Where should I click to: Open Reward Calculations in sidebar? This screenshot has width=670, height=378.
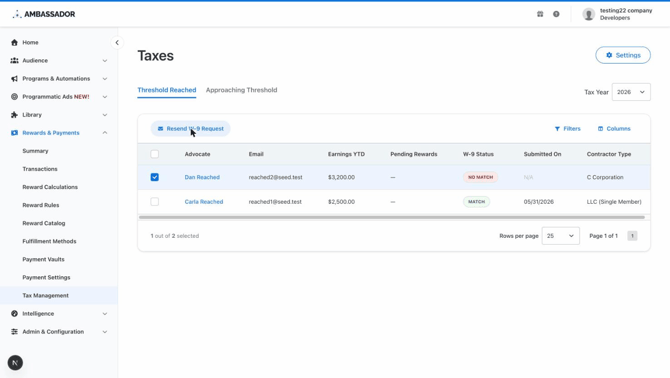50,187
